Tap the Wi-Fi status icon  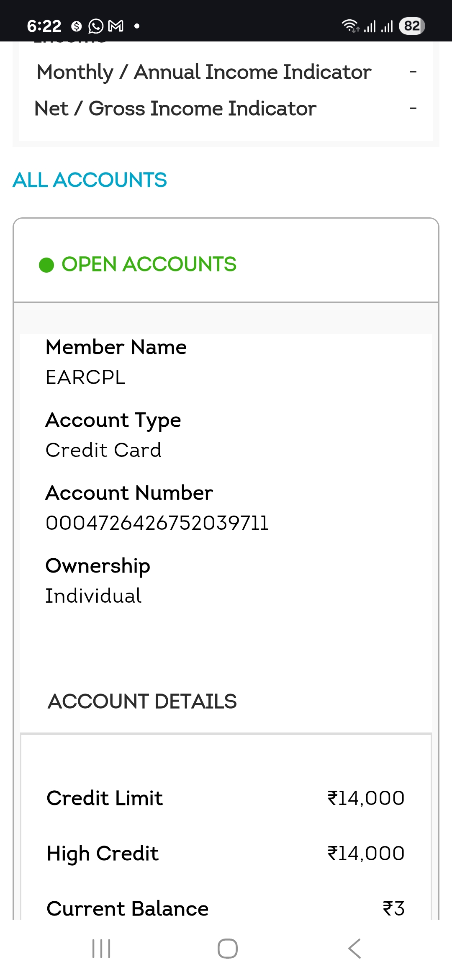coord(350,26)
